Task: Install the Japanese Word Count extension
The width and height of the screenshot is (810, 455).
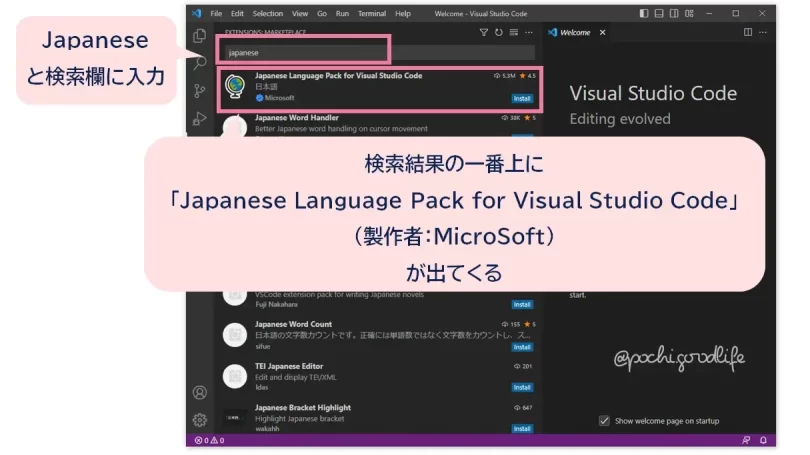Action: [x=522, y=346]
